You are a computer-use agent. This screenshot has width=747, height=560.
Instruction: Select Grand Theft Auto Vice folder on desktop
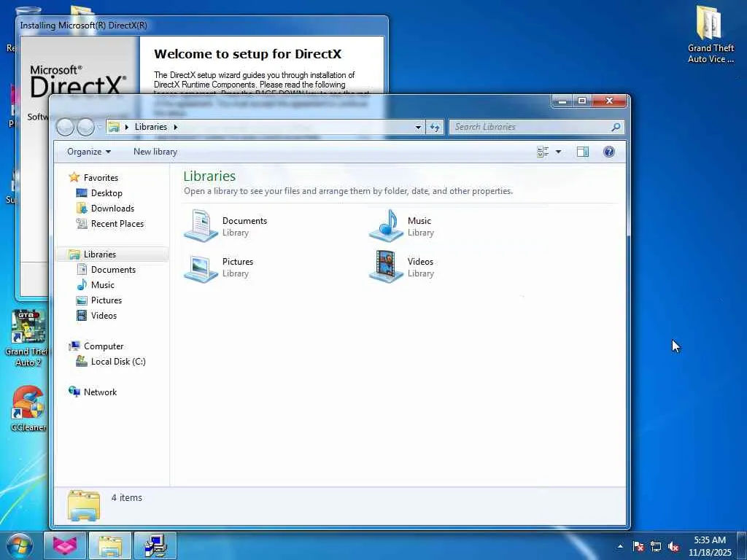[711, 34]
